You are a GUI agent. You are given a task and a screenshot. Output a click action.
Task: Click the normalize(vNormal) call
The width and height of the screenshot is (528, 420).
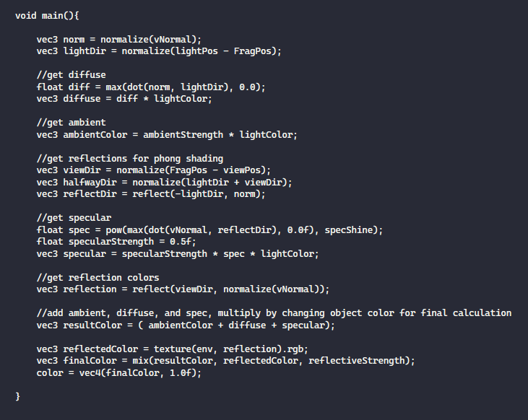149,40
